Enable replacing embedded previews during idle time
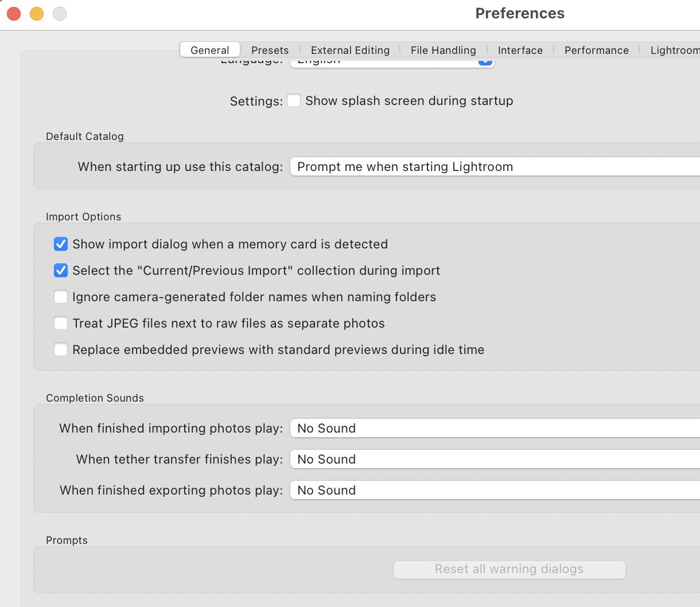The width and height of the screenshot is (700, 607). [61, 349]
